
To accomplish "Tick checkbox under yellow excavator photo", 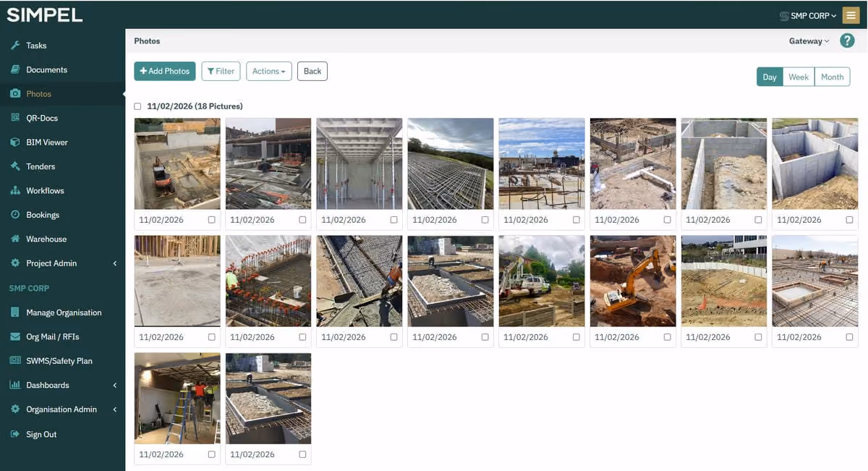I will click(x=667, y=337).
